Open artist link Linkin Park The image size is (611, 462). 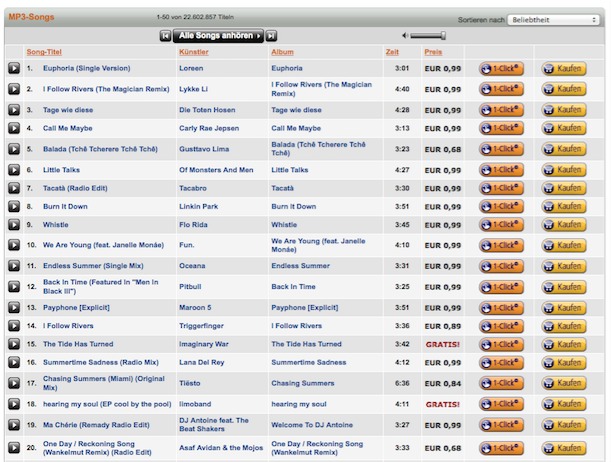pyautogui.click(x=204, y=206)
